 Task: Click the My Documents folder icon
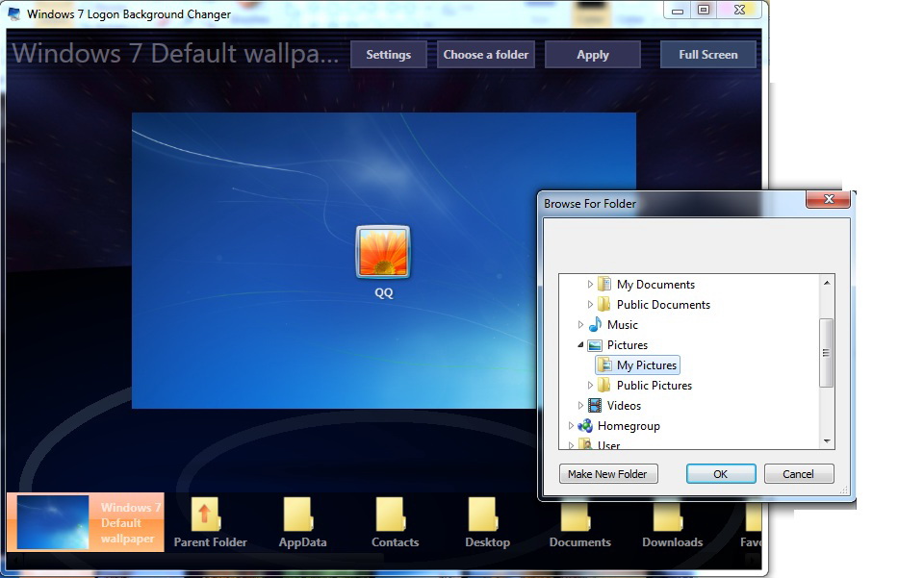604,285
